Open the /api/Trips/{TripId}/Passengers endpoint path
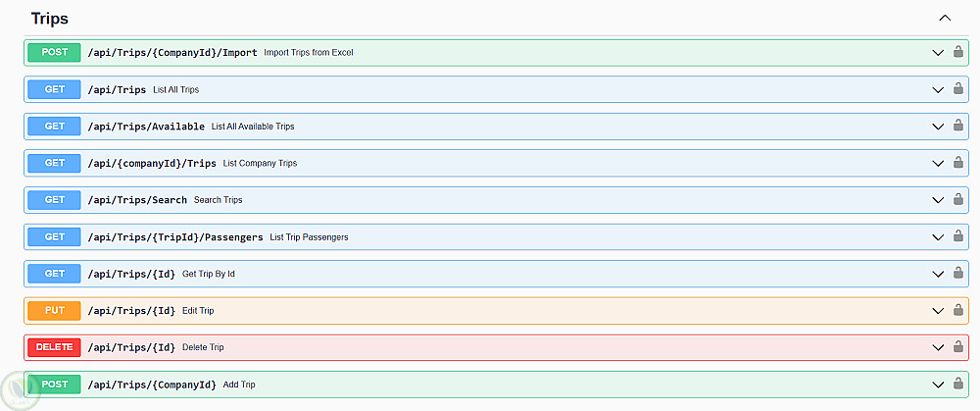Viewport: 980px width, 411px height. tap(175, 237)
